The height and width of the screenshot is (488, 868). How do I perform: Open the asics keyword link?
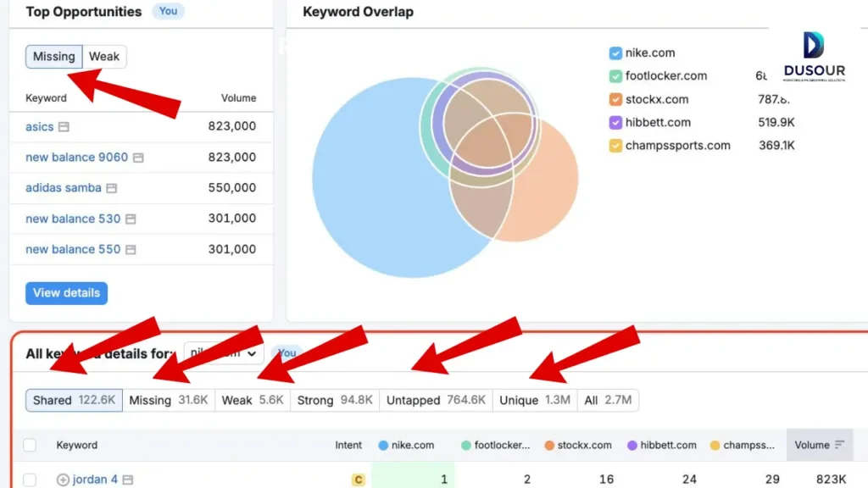click(x=39, y=127)
